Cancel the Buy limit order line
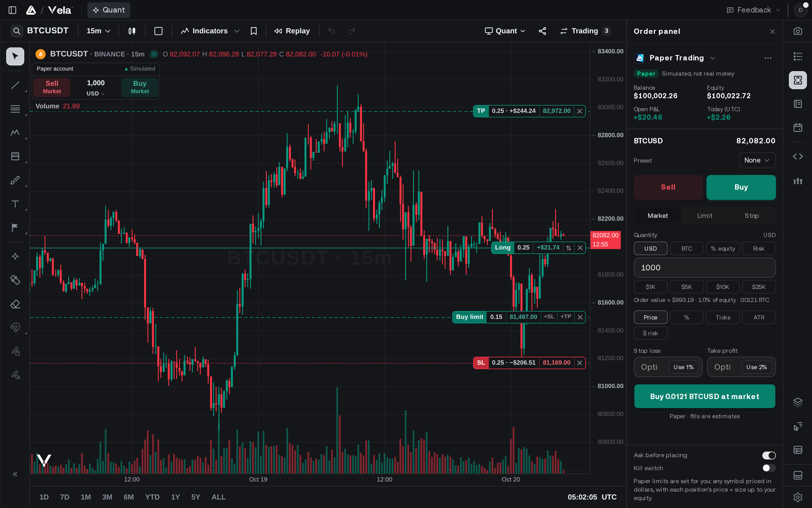Image resolution: width=812 pixels, height=508 pixels. point(580,317)
